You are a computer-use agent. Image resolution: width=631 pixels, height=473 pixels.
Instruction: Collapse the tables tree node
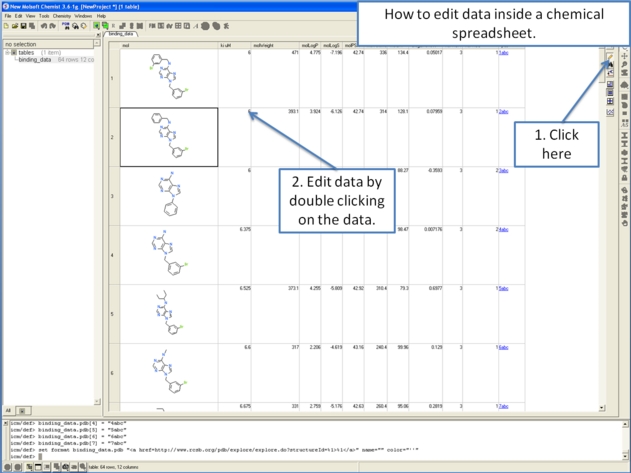pyautogui.click(x=8, y=53)
